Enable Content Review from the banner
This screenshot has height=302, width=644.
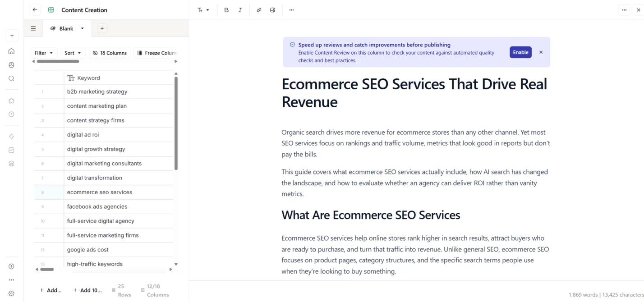(x=520, y=52)
